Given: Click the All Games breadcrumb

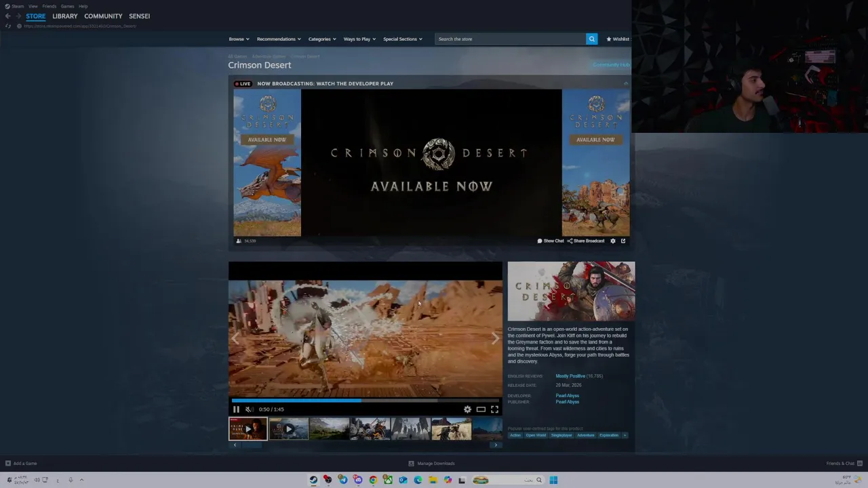Looking at the screenshot, I should click(x=237, y=56).
